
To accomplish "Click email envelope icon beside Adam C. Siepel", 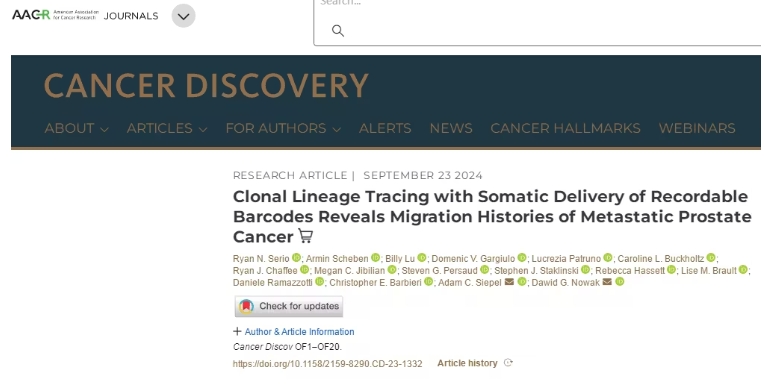I will pyautogui.click(x=509, y=282).
